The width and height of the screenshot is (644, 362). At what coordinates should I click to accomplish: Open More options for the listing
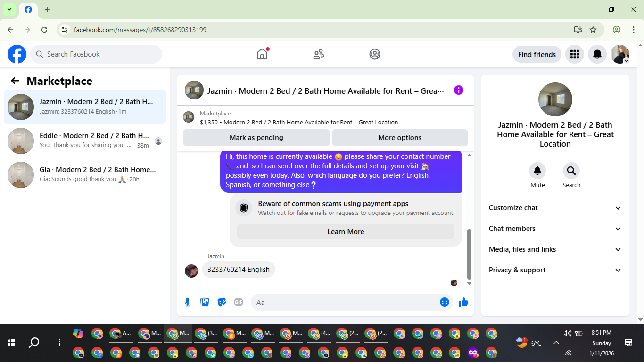click(400, 138)
